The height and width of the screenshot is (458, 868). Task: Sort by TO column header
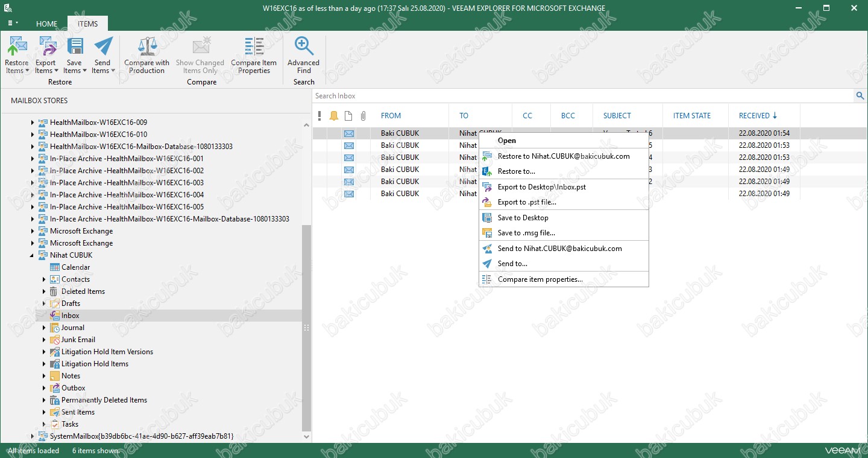pos(464,116)
